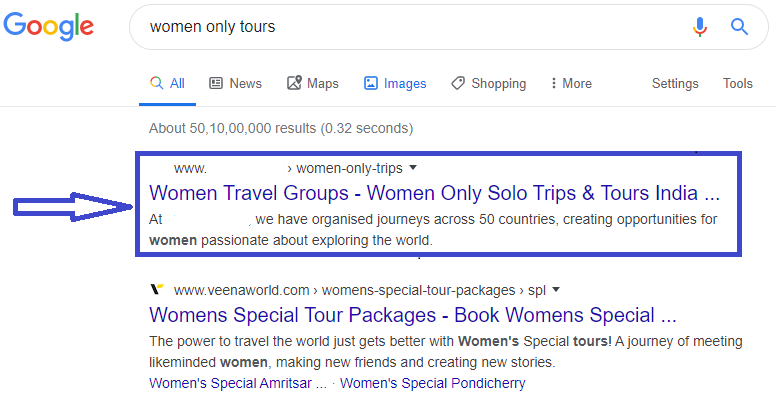Screen dimensions: 776x397
Task: Click the Maps pin icon
Action: tap(294, 83)
